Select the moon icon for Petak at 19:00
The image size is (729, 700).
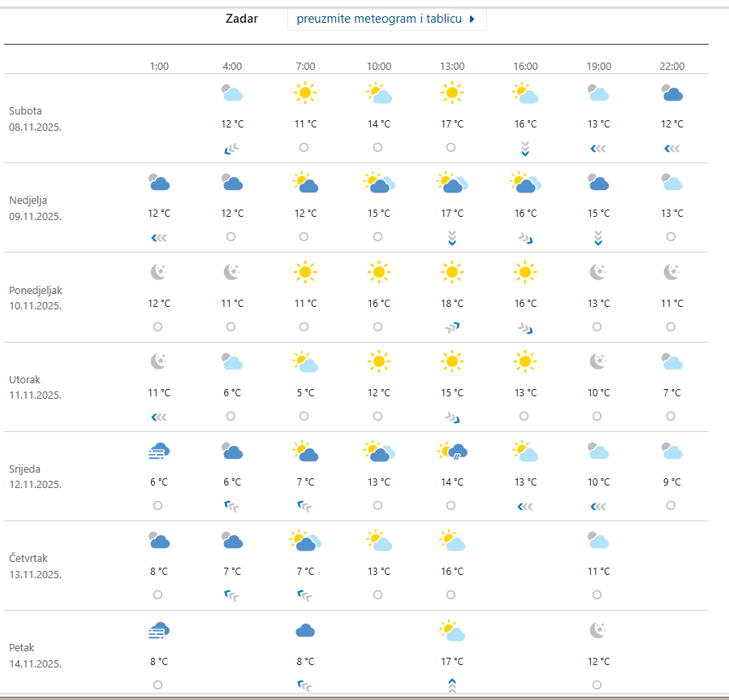pos(598,630)
